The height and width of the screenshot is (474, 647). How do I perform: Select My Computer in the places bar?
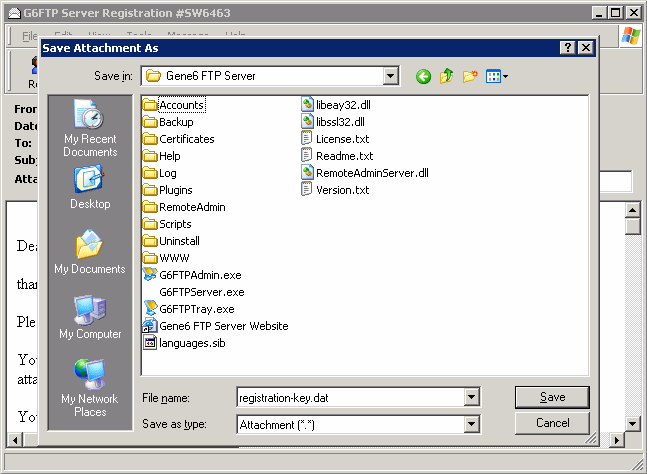[x=90, y=317]
